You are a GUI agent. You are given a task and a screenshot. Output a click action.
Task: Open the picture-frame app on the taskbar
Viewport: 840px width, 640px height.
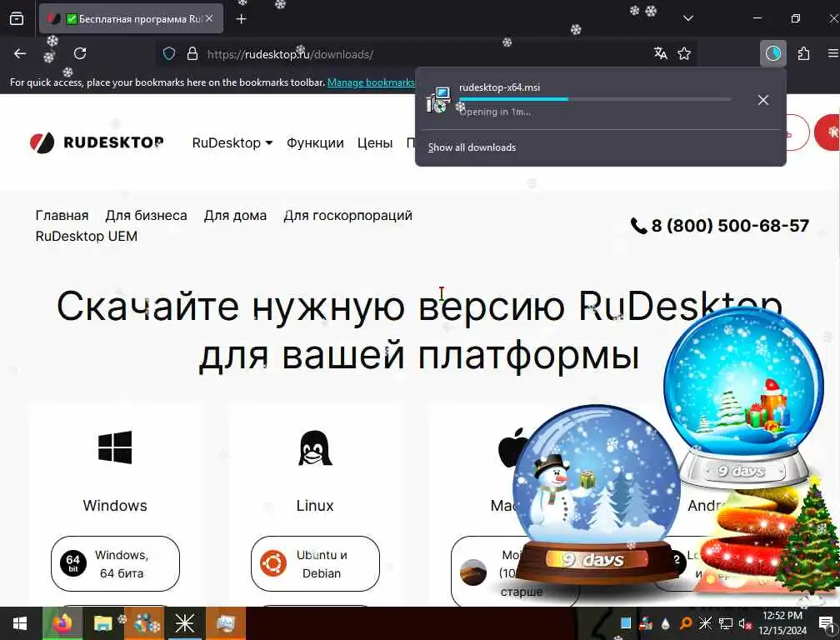click(226, 623)
